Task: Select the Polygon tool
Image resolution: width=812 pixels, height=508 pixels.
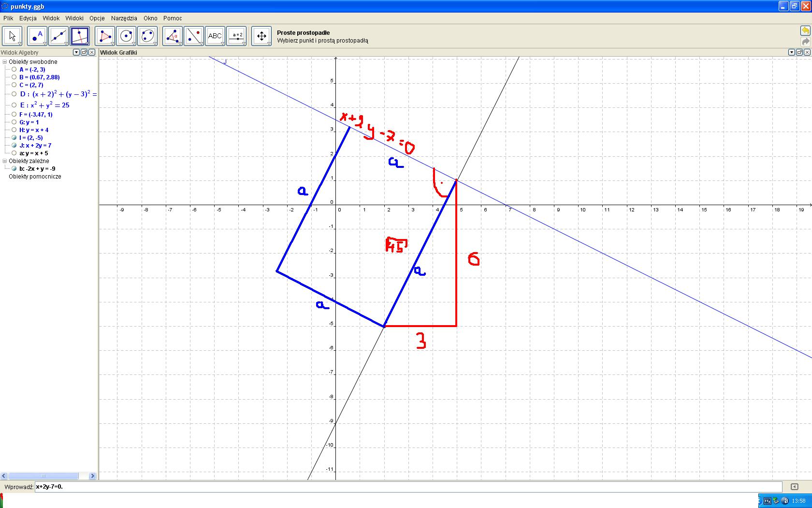Action: pyautogui.click(x=104, y=36)
